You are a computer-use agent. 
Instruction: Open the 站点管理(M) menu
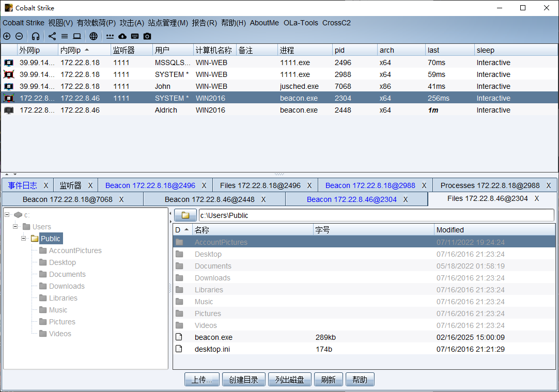click(x=168, y=23)
